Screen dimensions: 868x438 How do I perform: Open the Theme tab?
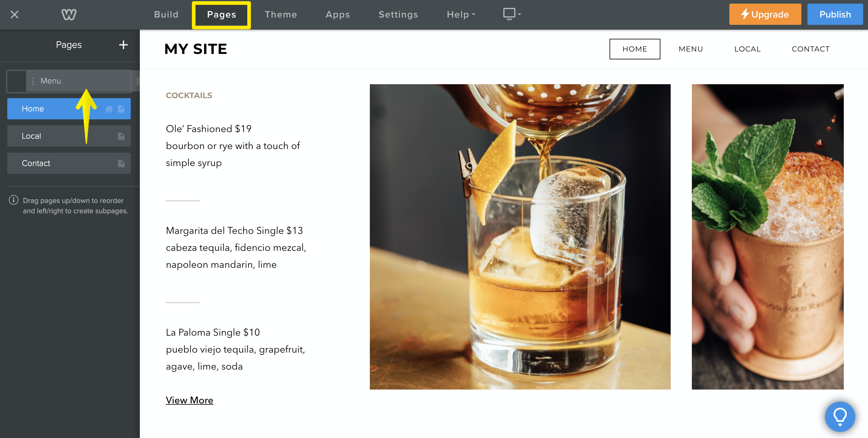click(281, 15)
